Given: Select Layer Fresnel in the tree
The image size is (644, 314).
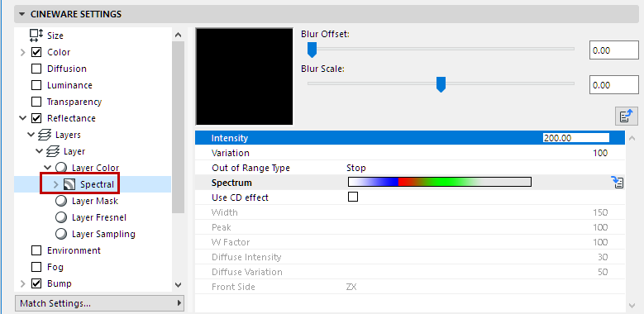Looking at the screenshot, I should [x=99, y=217].
